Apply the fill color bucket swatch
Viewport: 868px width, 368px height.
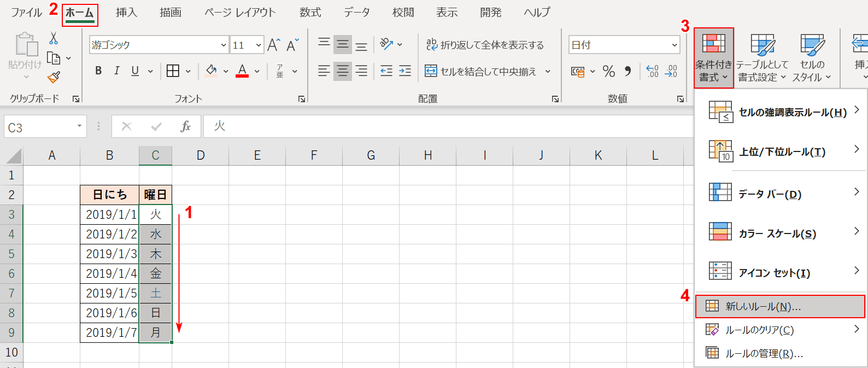click(211, 71)
